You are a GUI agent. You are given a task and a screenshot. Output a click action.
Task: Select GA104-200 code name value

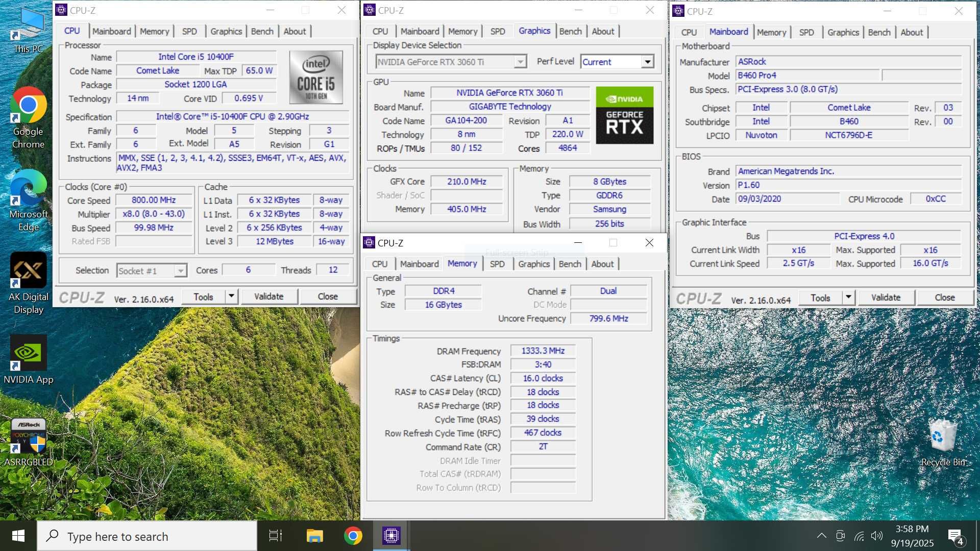[x=466, y=120]
